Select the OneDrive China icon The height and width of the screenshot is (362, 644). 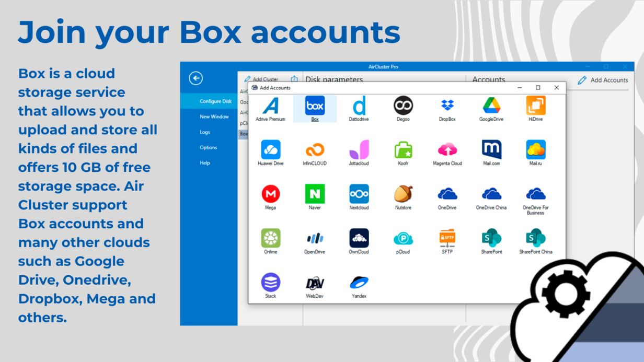coord(491,194)
